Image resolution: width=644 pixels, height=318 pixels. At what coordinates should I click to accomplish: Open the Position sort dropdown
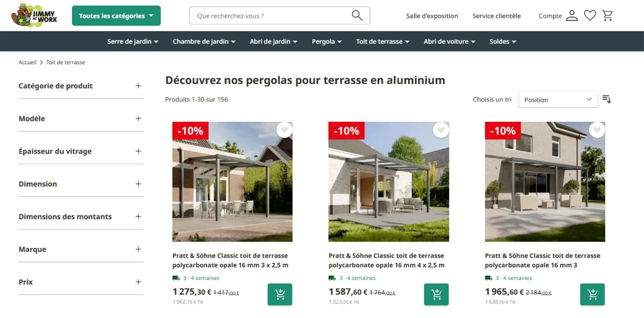pos(558,99)
